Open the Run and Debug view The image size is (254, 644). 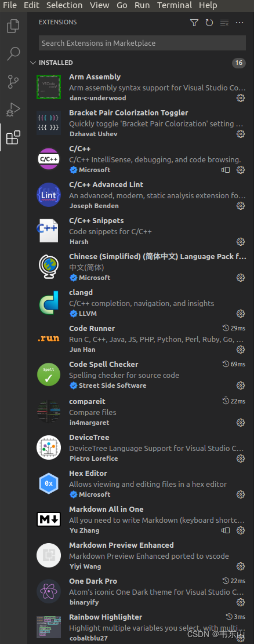pyautogui.click(x=13, y=110)
